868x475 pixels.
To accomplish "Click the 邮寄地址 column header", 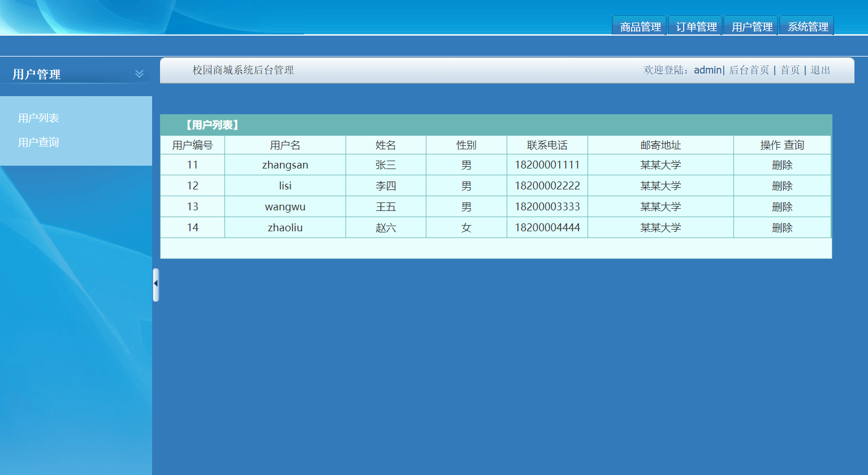I will pyautogui.click(x=660, y=145).
